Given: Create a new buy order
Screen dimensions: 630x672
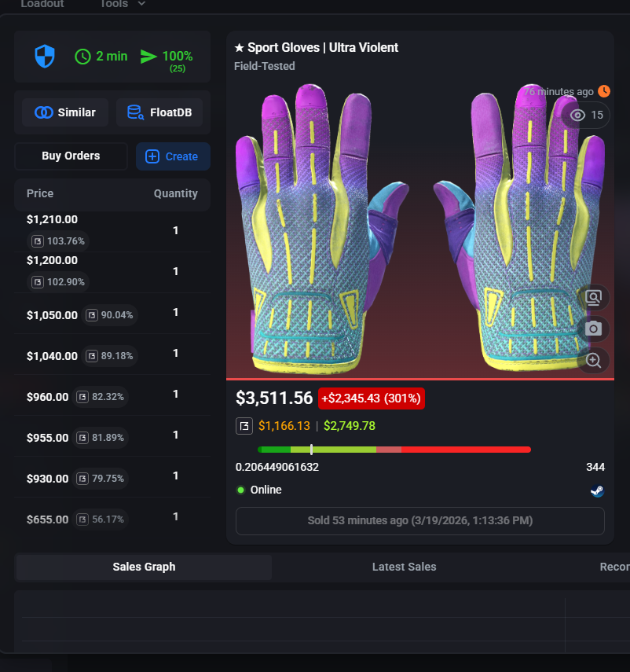Looking at the screenshot, I should click(x=173, y=156).
